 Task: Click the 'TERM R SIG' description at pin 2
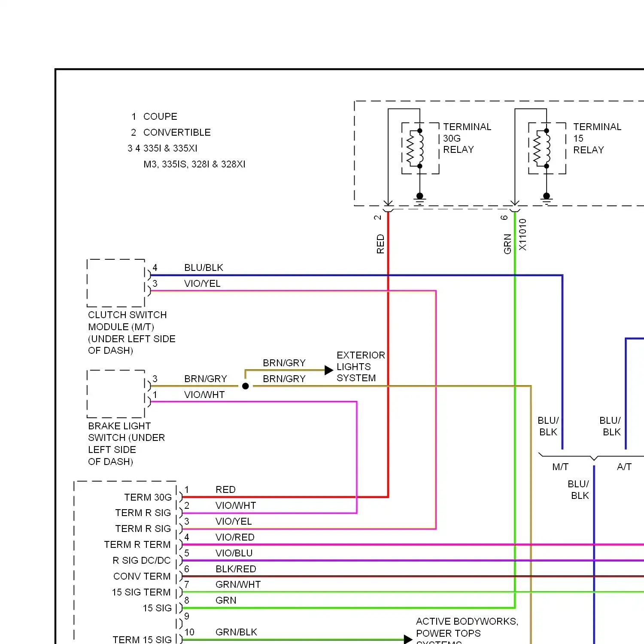143,513
